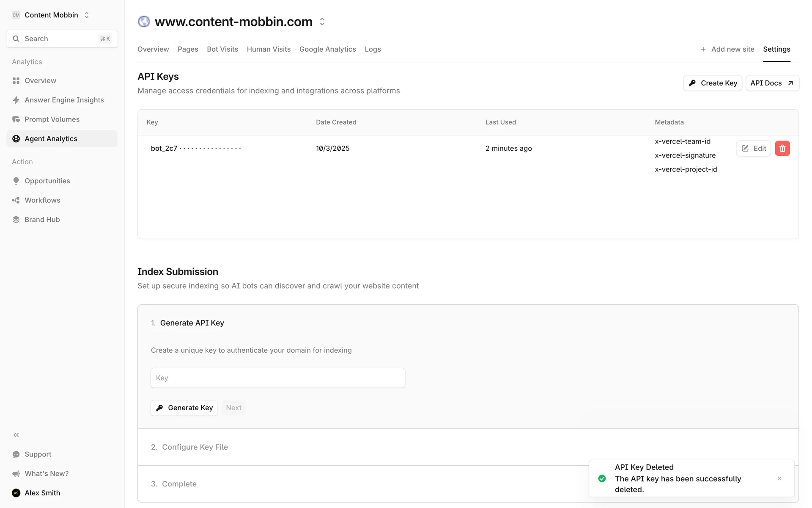This screenshot has width=812, height=508.
Task: Go to Opportunities section
Action: (47, 181)
